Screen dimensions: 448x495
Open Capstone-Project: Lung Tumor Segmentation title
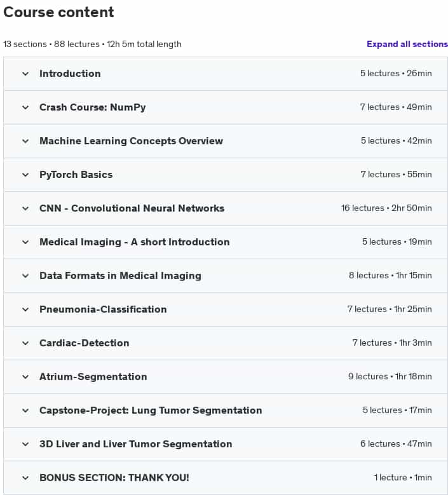151,410
